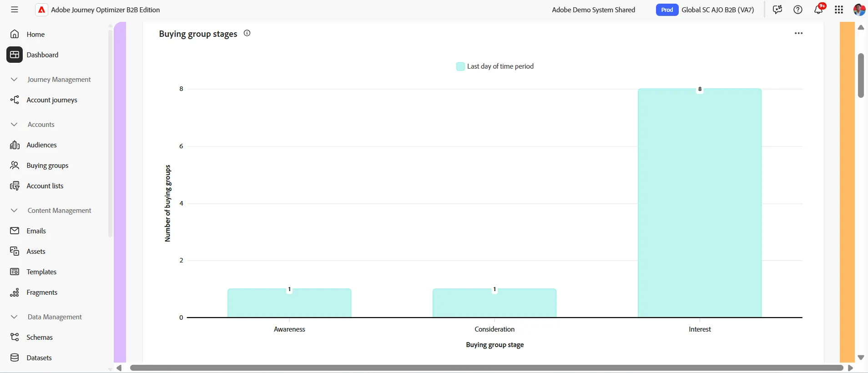Click the Dashboard icon in sidebar
Image resolution: width=868 pixels, height=373 pixels.
tap(15, 55)
